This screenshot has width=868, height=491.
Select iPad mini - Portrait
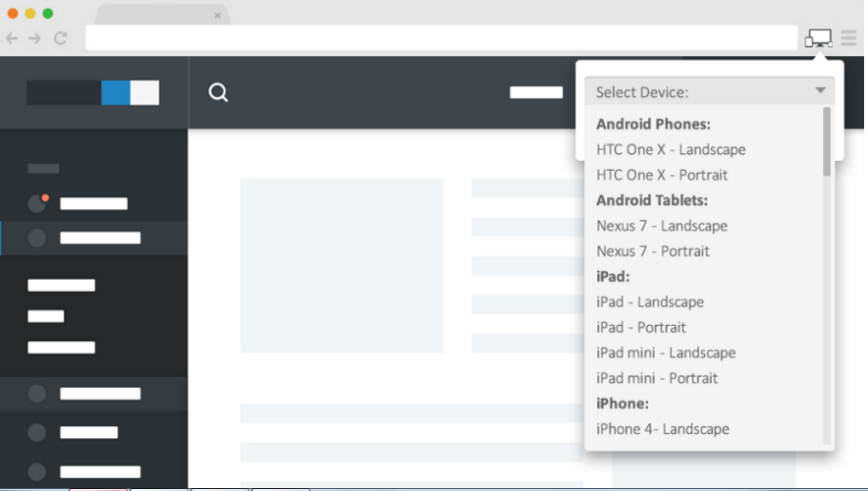[657, 378]
